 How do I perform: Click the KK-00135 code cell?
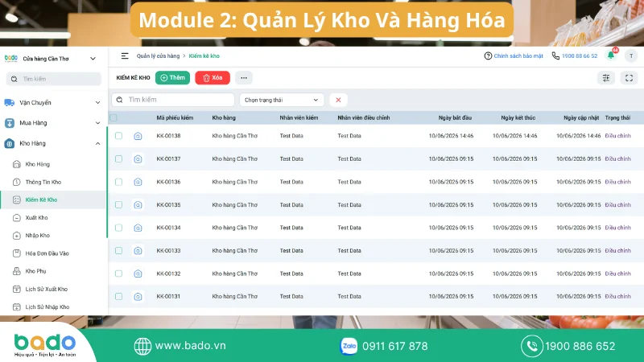(168, 205)
